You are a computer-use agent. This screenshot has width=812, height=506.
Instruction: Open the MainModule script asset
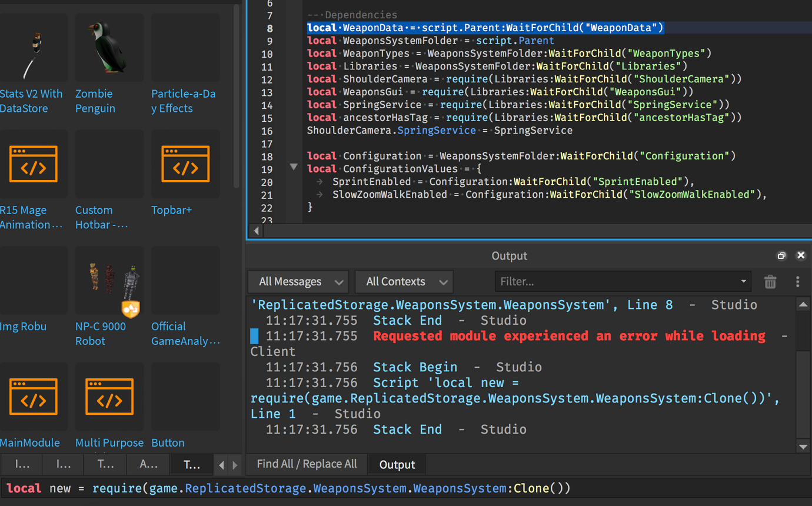(x=34, y=397)
